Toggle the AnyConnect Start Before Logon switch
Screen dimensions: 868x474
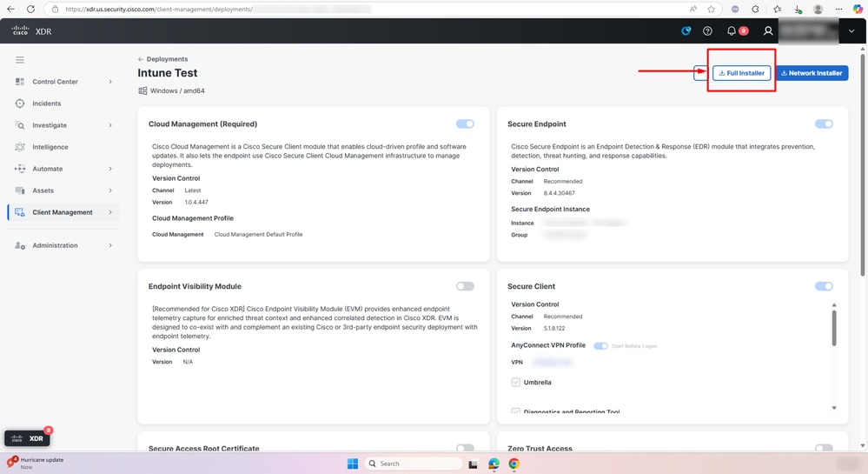(600, 346)
